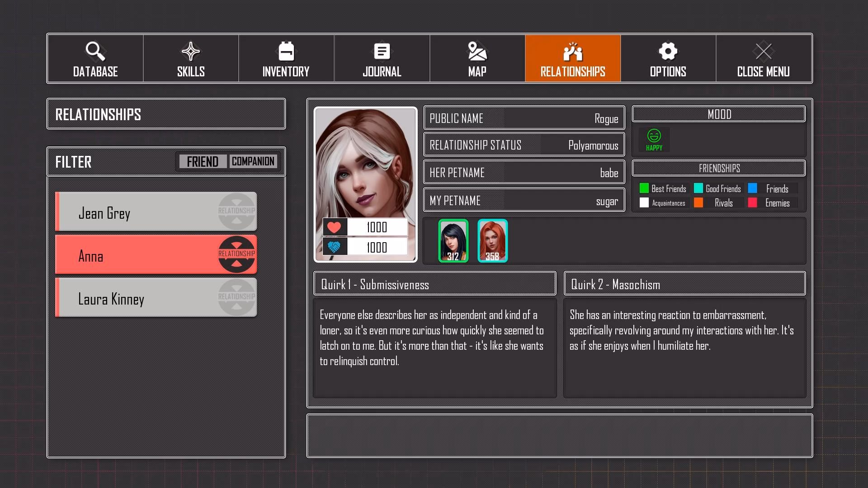Click the red-haired friend portrait 358

click(x=492, y=241)
